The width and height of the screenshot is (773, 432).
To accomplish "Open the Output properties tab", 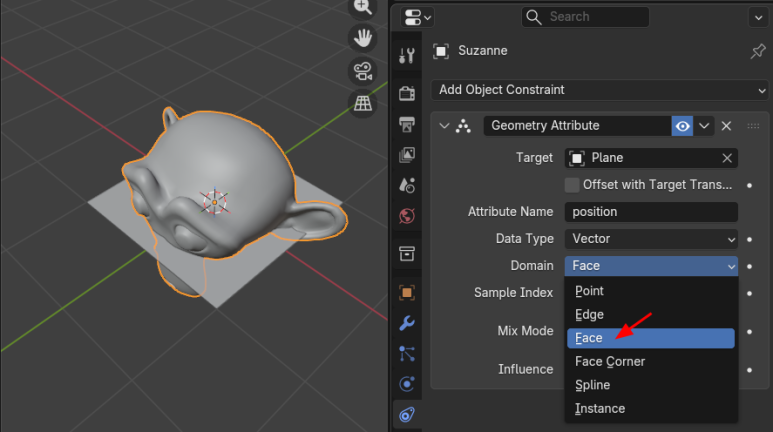I will pos(407,124).
